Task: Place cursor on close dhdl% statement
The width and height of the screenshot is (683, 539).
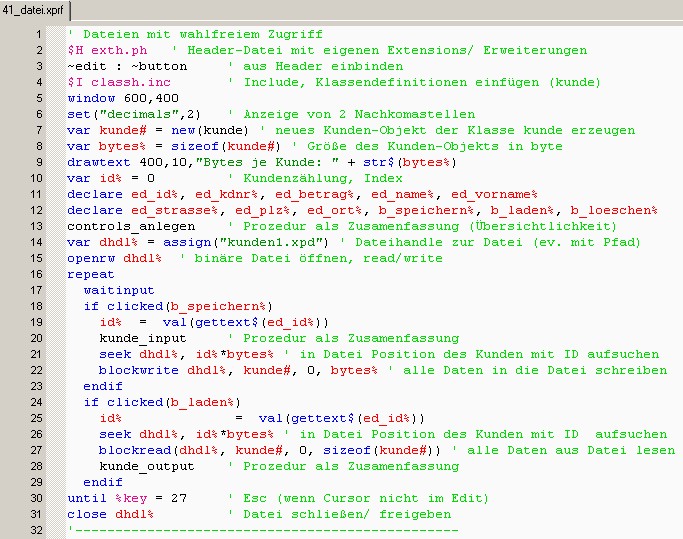Action: pos(110,514)
